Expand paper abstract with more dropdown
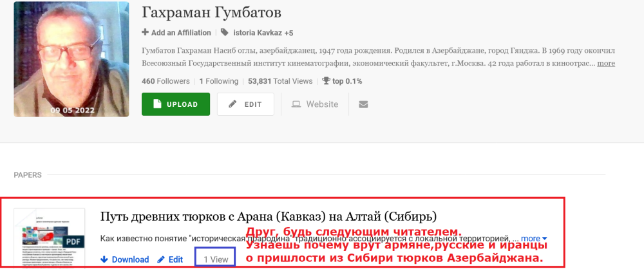 pyautogui.click(x=534, y=239)
